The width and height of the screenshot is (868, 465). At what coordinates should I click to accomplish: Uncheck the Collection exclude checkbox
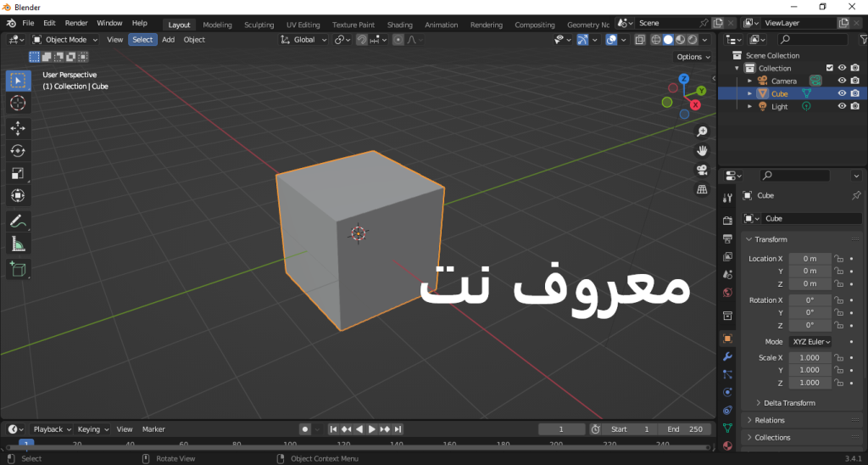click(829, 68)
